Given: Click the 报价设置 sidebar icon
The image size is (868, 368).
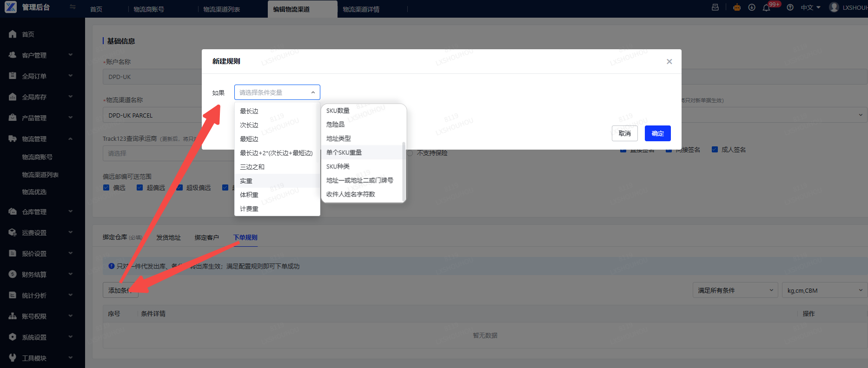Looking at the screenshot, I should [13, 253].
